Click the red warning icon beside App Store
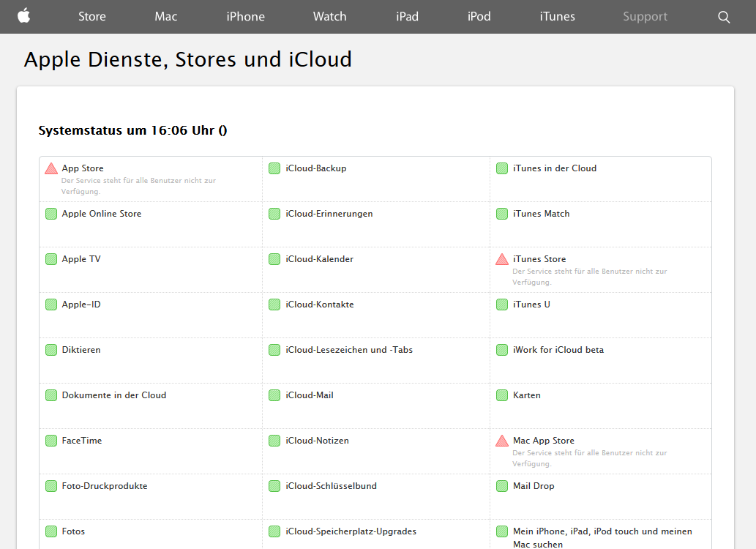This screenshot has height=549, width=756. pyautogui.click(x=51, y=168)
